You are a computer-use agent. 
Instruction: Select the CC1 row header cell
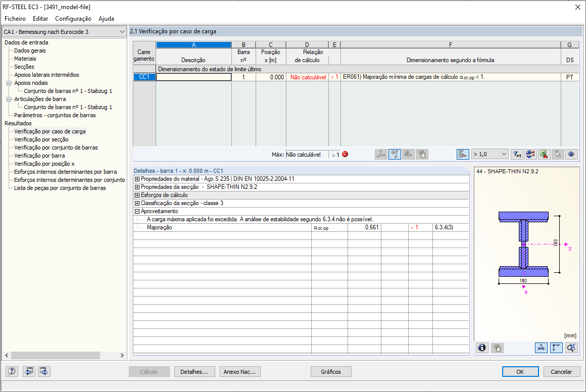click(144, 77)
